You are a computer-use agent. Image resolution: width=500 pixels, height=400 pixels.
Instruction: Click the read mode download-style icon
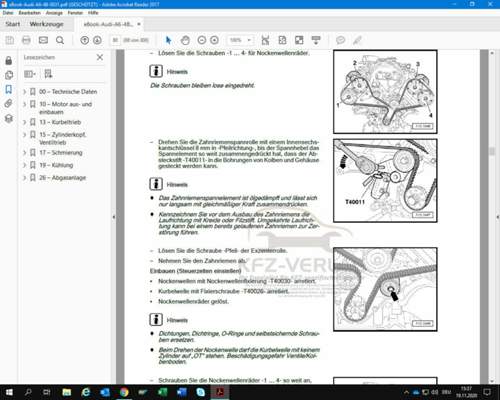coord(316,40)
